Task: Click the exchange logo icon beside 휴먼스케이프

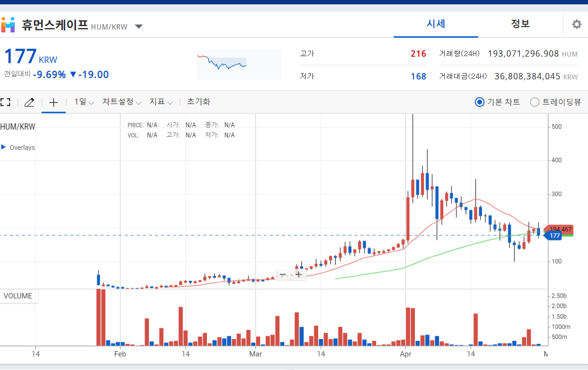Action: coord(8,25)
